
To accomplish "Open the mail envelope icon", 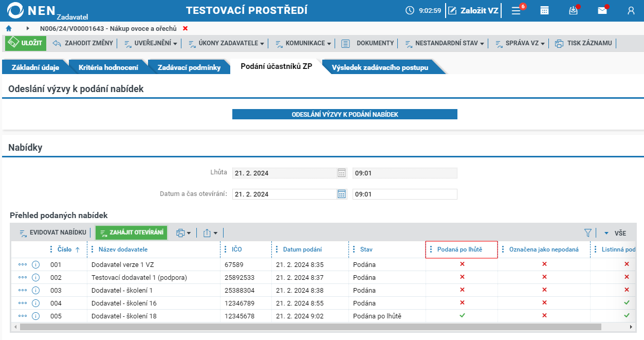I will pos(602,10).
